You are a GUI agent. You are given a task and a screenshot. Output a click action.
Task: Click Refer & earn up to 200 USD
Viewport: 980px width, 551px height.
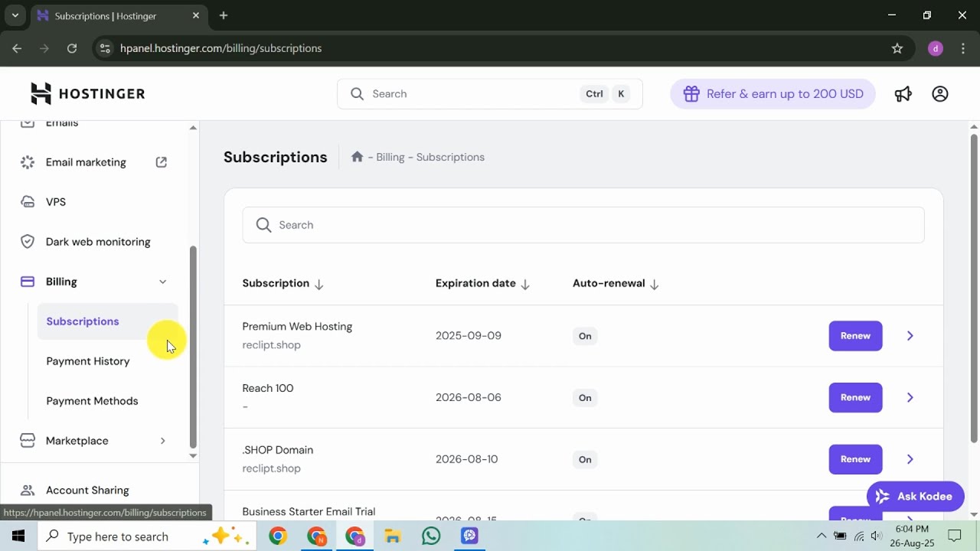click(x=773, y=93)
